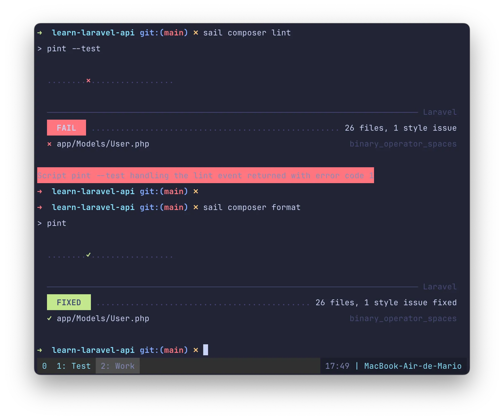Screen dimensions: 504x420
Task: Click the clock showing 17:49
Action: pyautogui.click(x=337, y=366)
